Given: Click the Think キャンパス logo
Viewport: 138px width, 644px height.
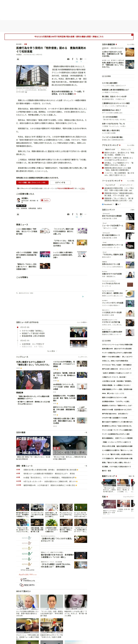Looking at the screenshot, I should click(x=28, y=580).
